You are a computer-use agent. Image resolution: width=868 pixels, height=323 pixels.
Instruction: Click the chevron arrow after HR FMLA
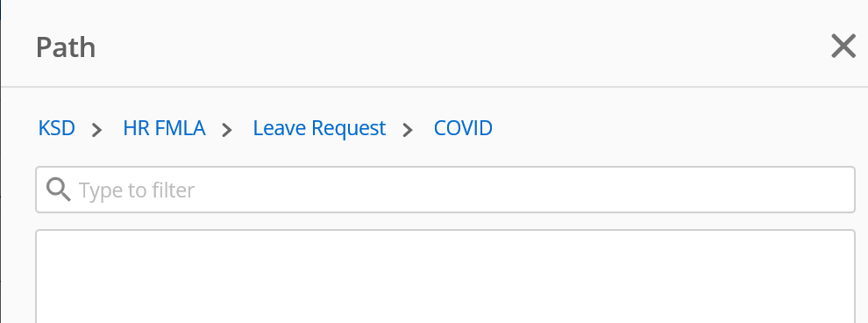227,130
